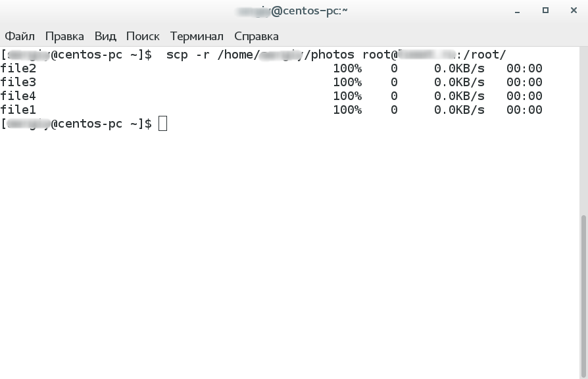588x379 pixels.
Task: Open the Файл menu
Action: [x=20, y=36]
